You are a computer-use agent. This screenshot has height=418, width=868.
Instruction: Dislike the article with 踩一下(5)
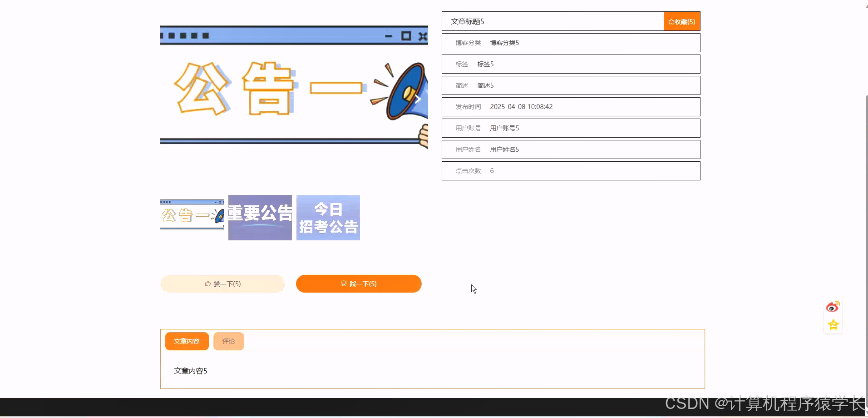coord(359,284)
